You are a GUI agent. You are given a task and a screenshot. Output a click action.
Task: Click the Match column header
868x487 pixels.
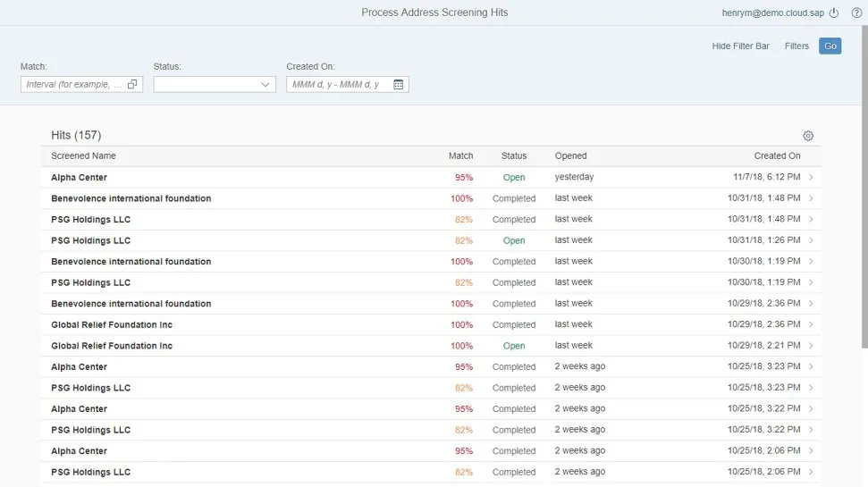[460, 155]
